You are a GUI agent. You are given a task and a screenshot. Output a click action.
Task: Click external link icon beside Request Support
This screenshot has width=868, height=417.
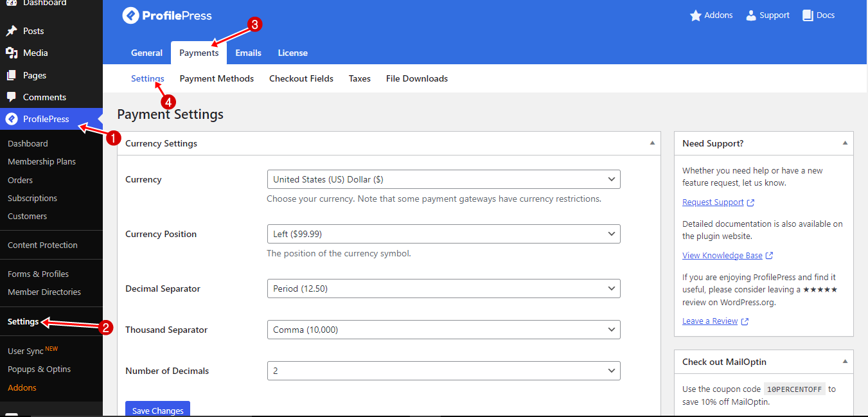[751, 202]
